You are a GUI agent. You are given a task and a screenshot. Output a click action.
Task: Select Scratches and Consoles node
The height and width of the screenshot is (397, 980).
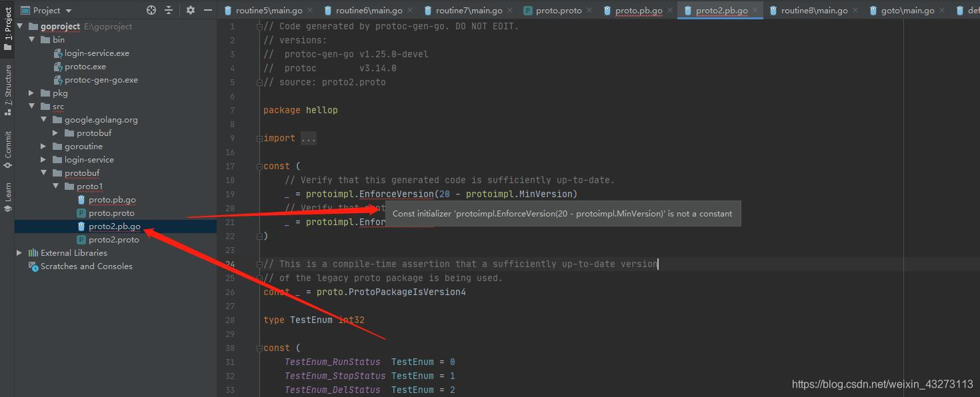86,266
